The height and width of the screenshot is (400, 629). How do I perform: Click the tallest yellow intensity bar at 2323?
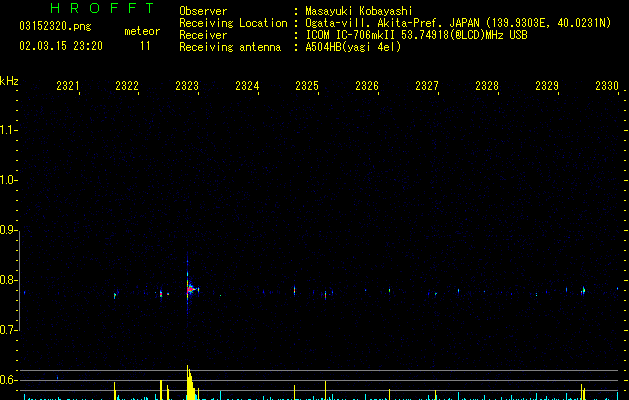(187, 382)
